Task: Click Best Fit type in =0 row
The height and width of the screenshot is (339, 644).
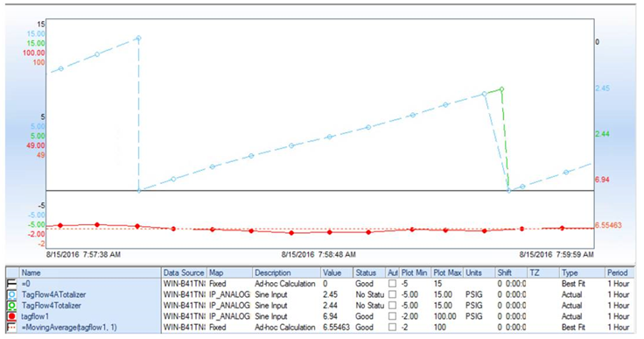Action: click(x=574, y=284)
